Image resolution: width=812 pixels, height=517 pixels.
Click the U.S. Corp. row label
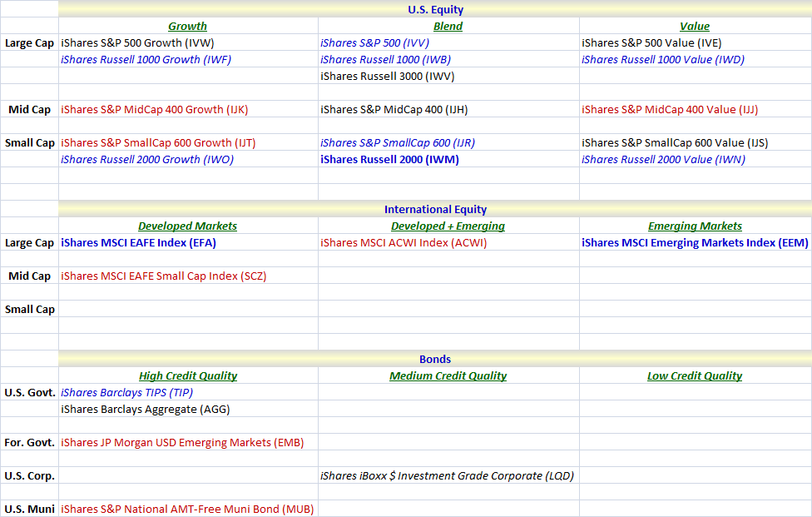click(x=29, y=475)
